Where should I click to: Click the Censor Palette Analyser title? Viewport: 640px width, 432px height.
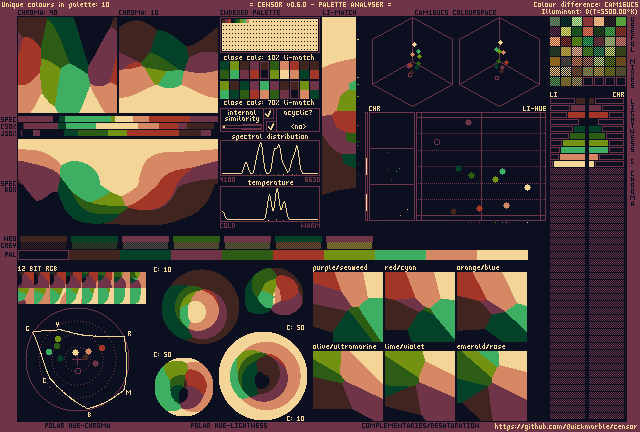320,5
